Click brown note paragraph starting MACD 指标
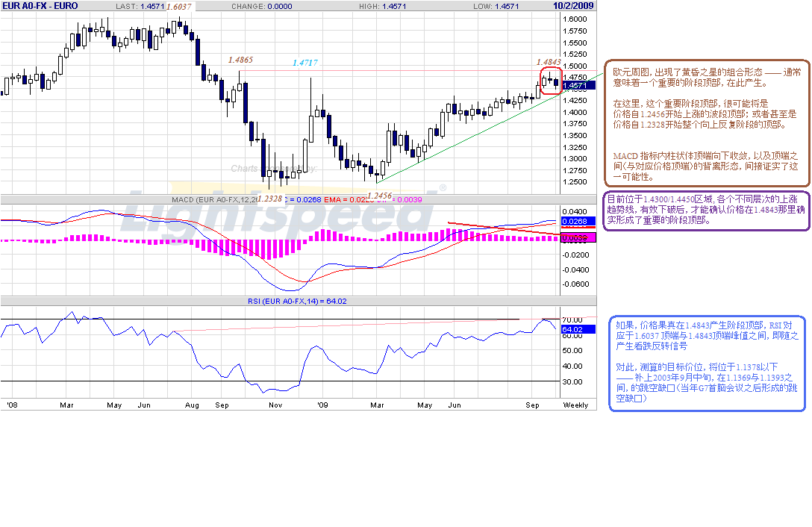 [x=706, y=166]
